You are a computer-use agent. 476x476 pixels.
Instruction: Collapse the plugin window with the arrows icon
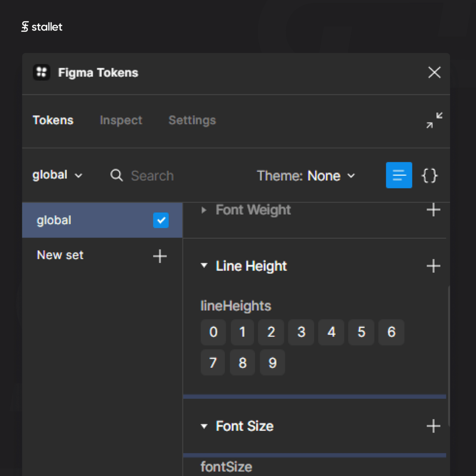click(435, 120)
